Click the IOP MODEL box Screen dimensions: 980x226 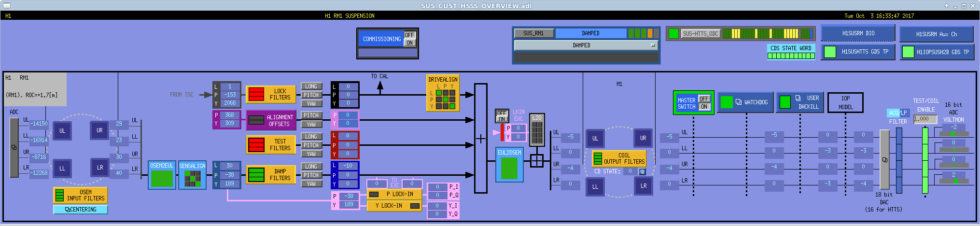[845, 102]
